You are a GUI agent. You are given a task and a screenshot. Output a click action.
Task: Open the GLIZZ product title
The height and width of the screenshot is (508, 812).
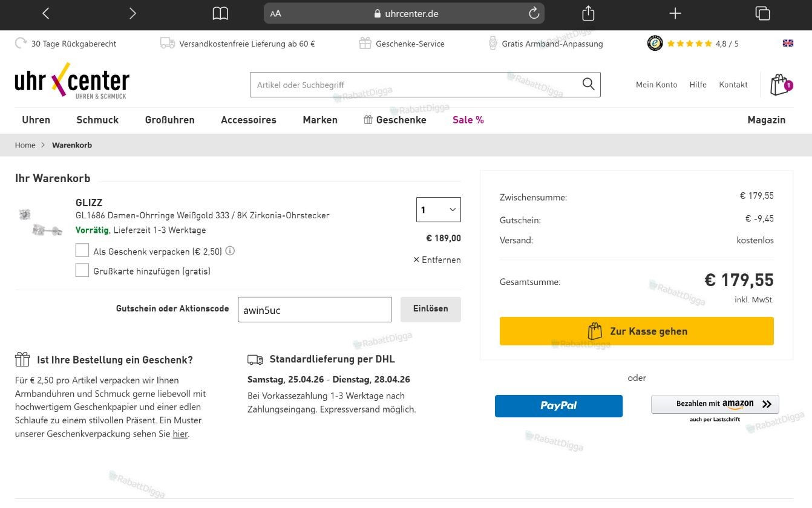tap(89, 203)
